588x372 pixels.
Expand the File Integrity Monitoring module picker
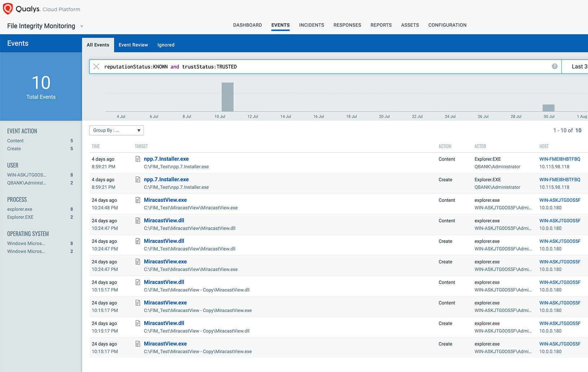click(x=82, y=26)
